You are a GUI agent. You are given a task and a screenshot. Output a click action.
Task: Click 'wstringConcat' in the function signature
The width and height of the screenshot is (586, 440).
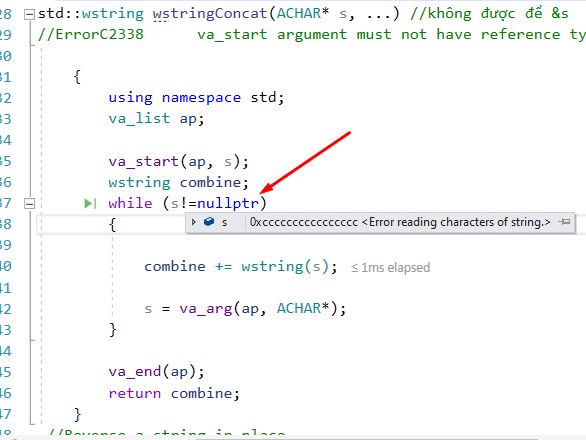210,14
